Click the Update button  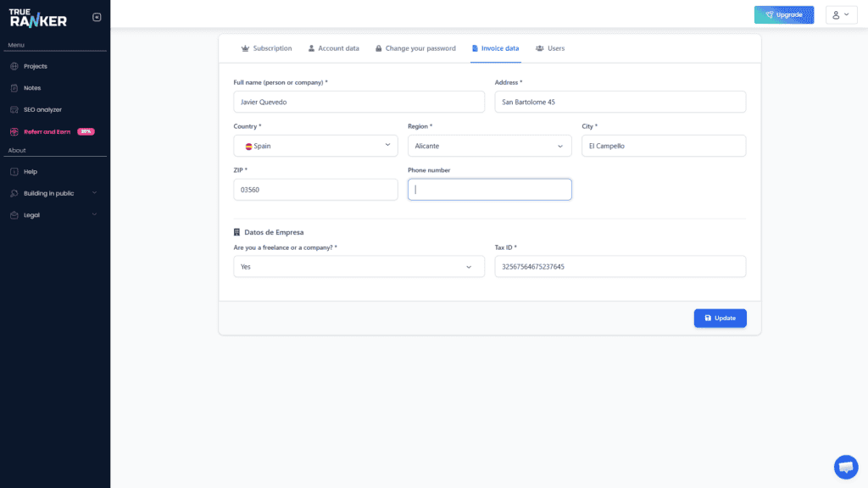(x=720, y=319)
